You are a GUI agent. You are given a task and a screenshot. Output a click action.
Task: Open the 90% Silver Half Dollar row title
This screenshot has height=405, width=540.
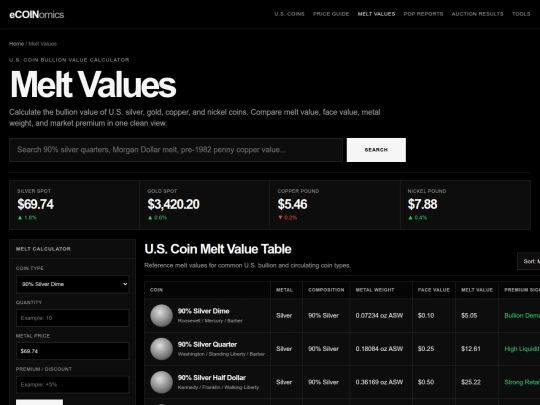point(212,378)
